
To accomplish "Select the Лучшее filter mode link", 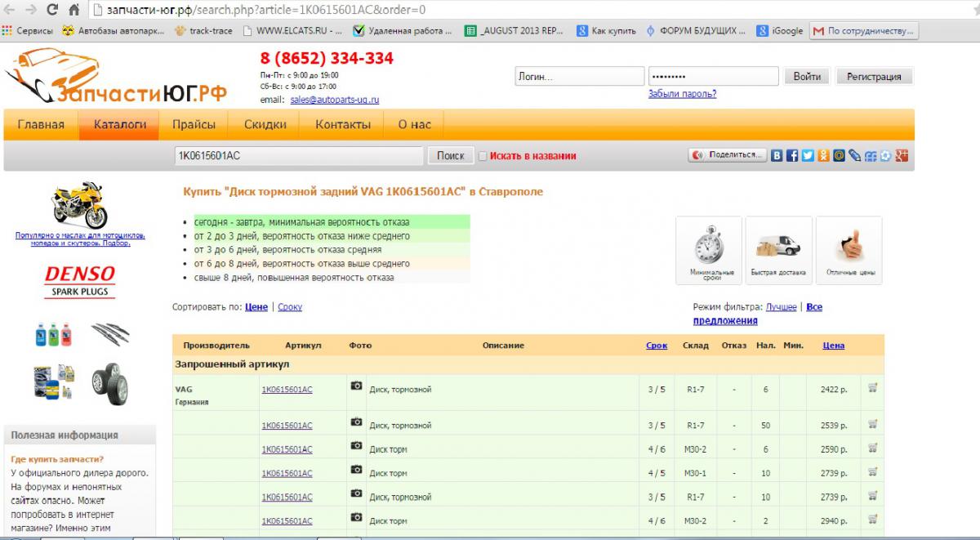I will click(782, 307).
